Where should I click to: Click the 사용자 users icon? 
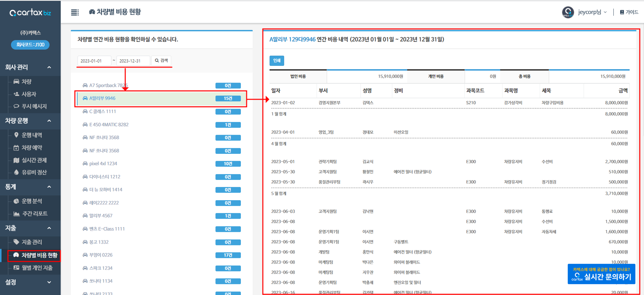(16, 94)
